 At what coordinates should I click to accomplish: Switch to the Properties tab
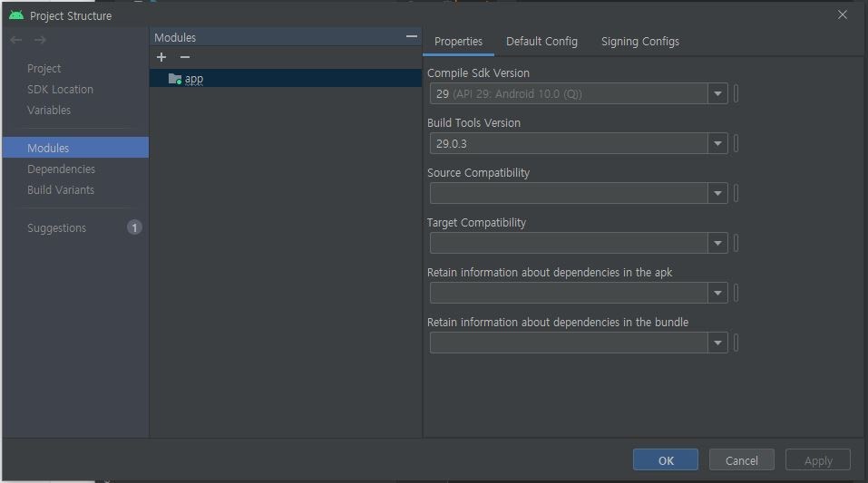(458, 42)
